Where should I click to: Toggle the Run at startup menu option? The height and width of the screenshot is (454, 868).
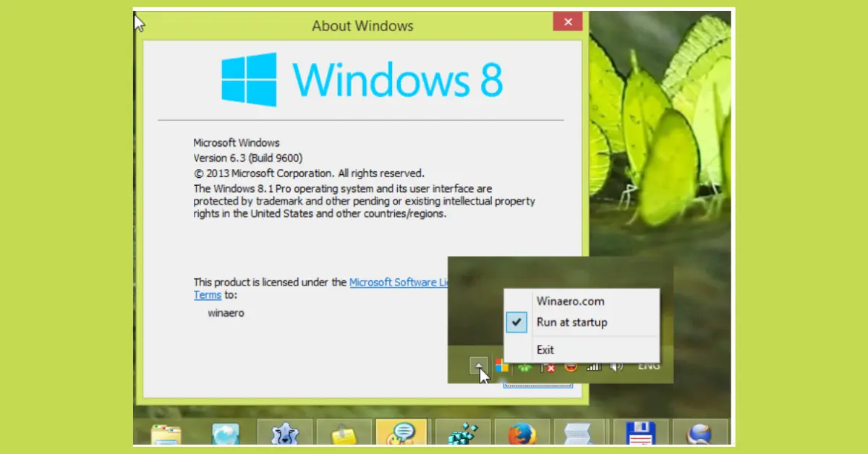pos(582,322)
